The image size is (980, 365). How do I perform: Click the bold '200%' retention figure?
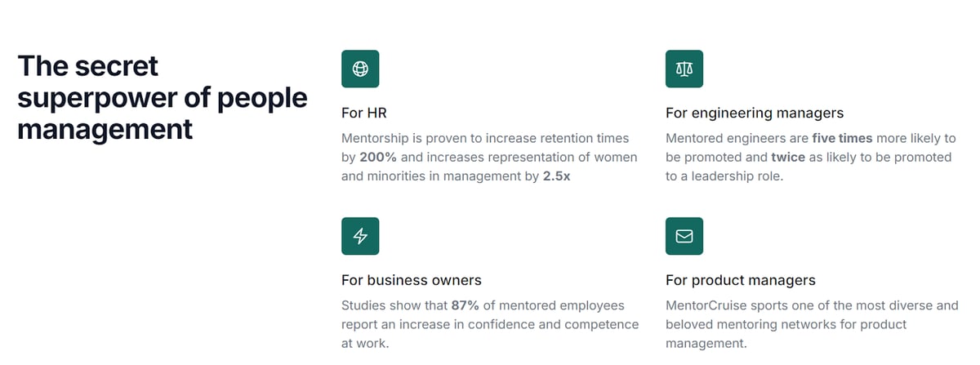[x=378, y=157]
